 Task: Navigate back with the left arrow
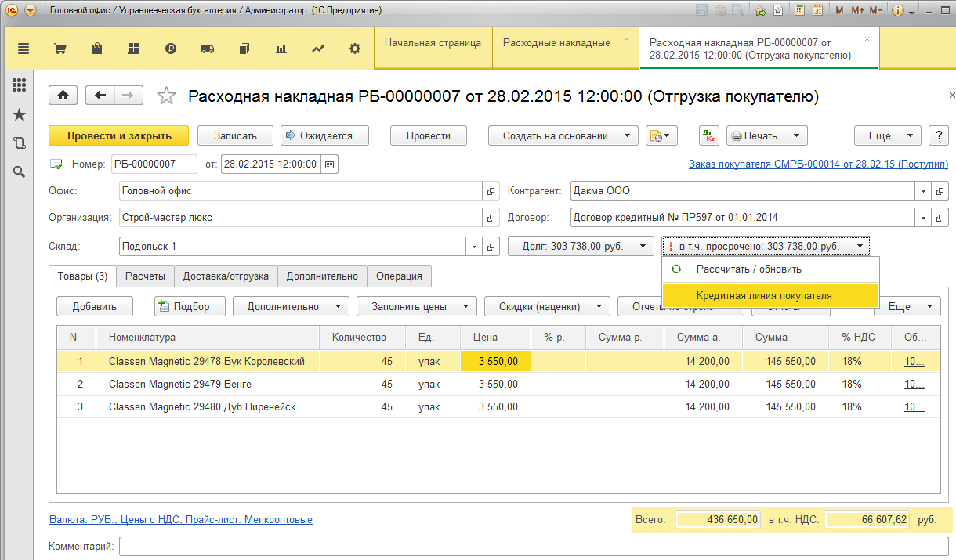[x=100, y=96]
